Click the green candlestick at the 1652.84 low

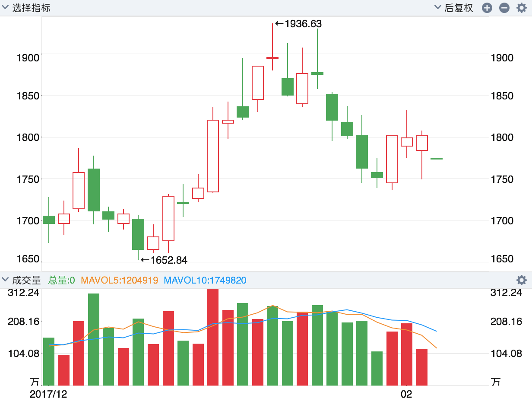coord(138,234)
